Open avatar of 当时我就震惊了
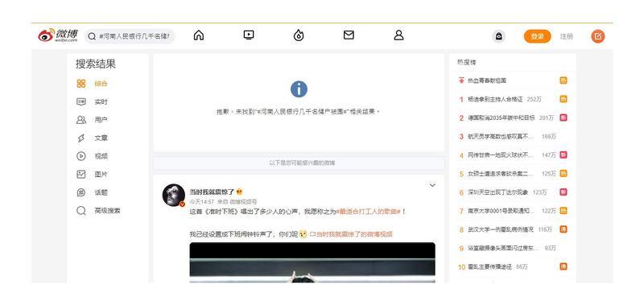The image size is (644, 305). [x=173, y=195]
